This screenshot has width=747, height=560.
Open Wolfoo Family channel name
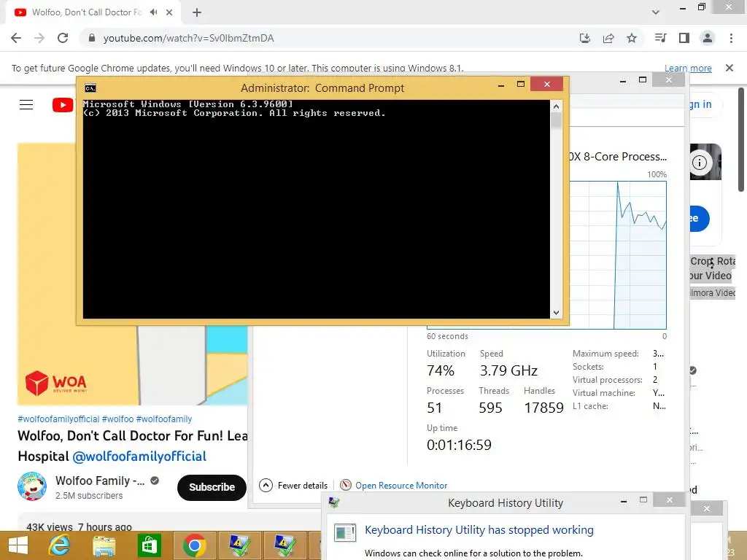(99, 481)
